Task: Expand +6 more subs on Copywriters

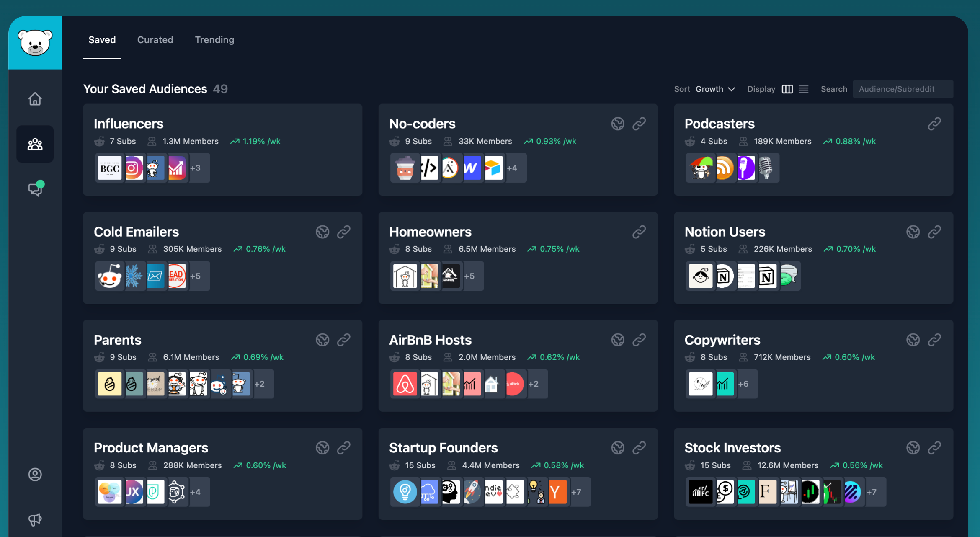Action: 743,384
